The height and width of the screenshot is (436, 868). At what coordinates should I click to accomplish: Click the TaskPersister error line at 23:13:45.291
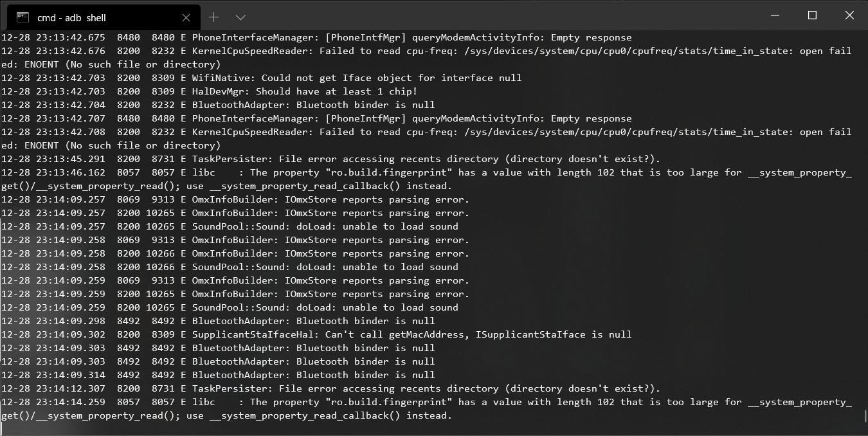[x=330, y=159]
